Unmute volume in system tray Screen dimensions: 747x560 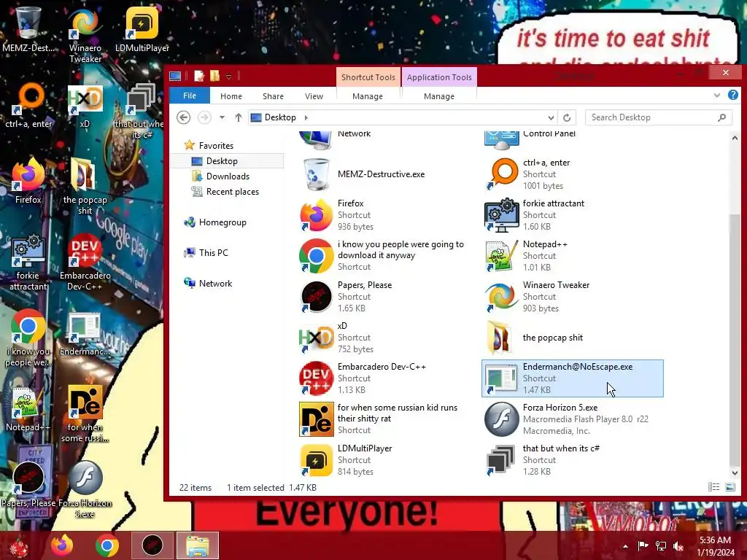pos(678,546)
